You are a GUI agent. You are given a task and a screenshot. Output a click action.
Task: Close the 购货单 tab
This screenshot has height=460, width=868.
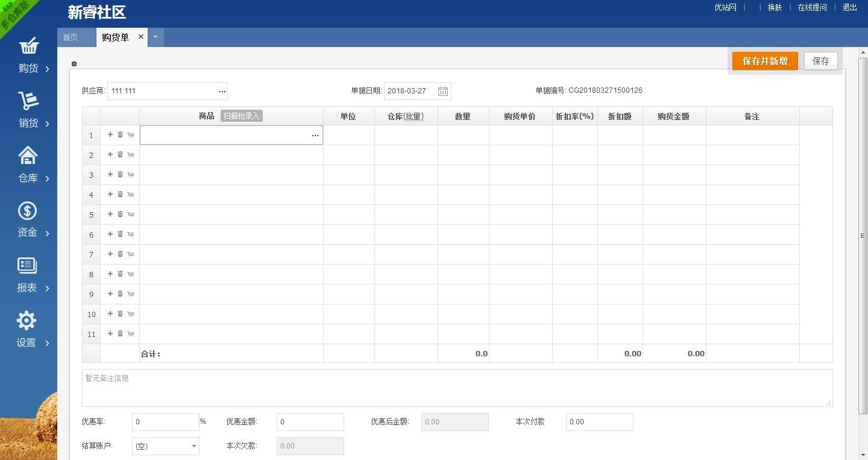pyautogui.click(x=141, y=37)
